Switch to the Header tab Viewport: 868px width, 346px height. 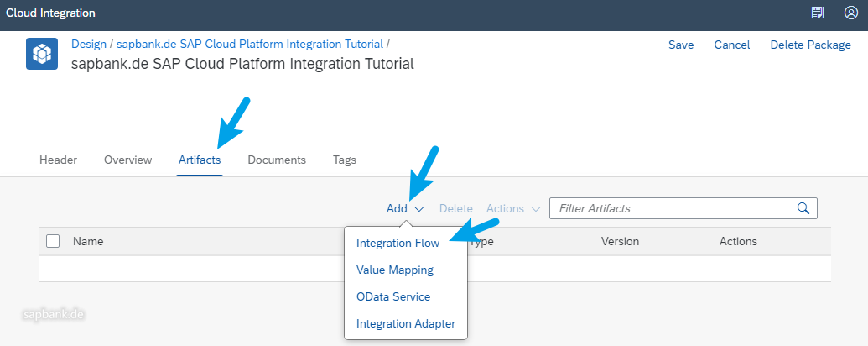click(58, 160)
